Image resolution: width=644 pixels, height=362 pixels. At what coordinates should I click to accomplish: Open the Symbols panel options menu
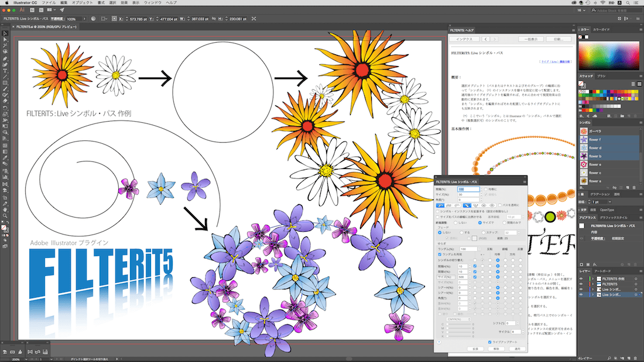pyautogui.click(x=640, y=123)
